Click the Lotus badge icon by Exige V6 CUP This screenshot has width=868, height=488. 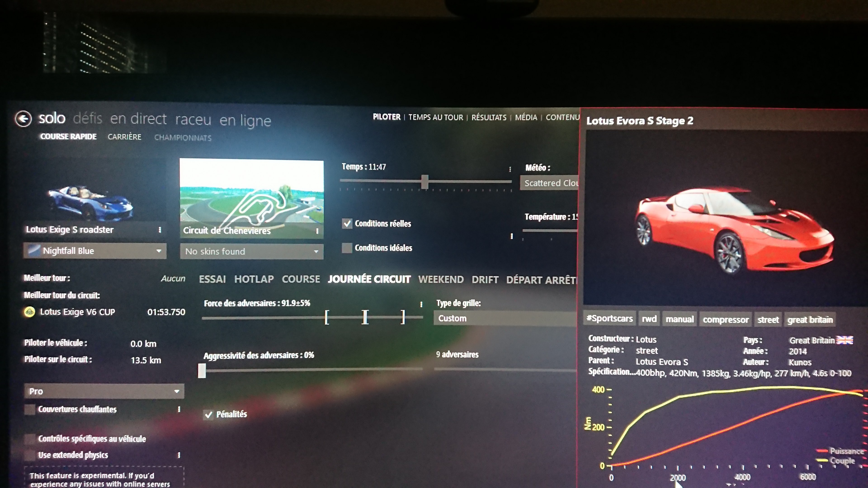point(30,312)
